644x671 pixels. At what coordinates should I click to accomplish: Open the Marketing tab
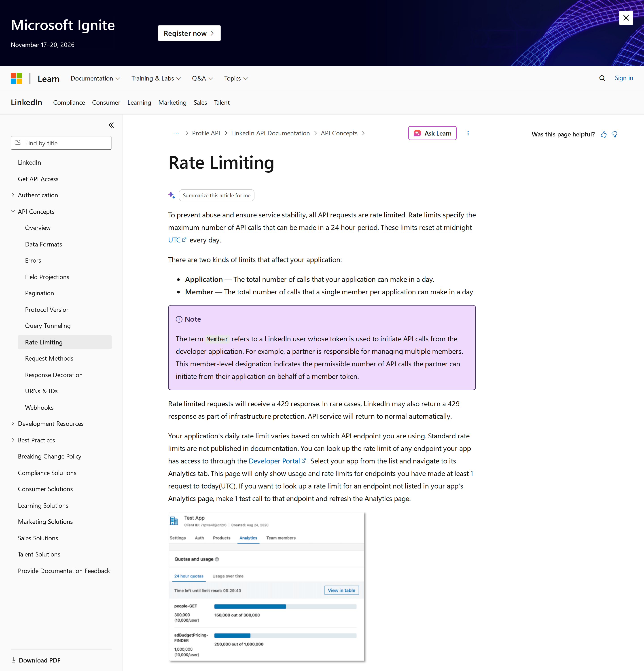(x=172, y=102)
